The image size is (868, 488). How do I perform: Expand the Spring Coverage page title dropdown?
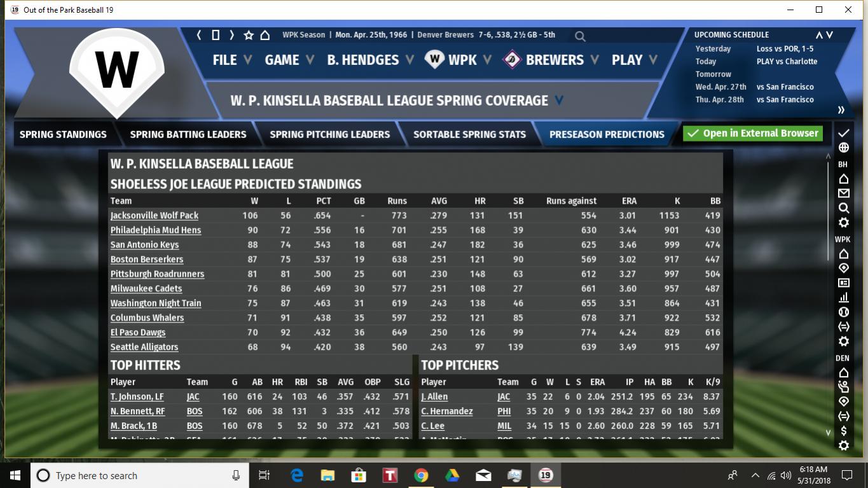pos(559,100)
